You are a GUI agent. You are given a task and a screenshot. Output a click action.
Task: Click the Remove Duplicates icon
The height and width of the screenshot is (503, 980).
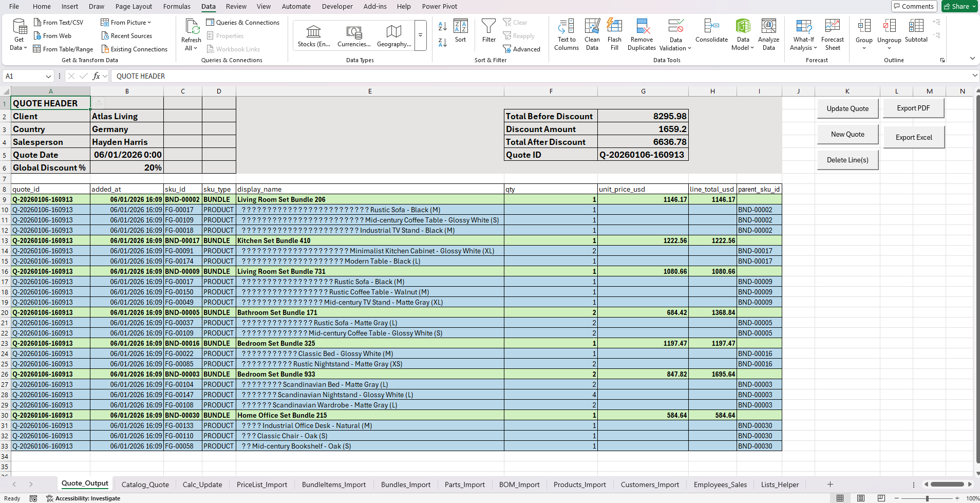point(641,34)
